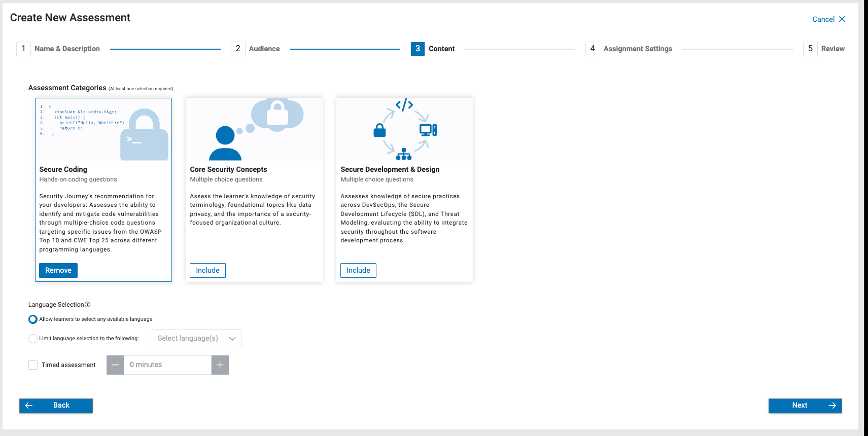Remove the Secure Coding category
The image size is (868, 436).
[x=58, y=271]
